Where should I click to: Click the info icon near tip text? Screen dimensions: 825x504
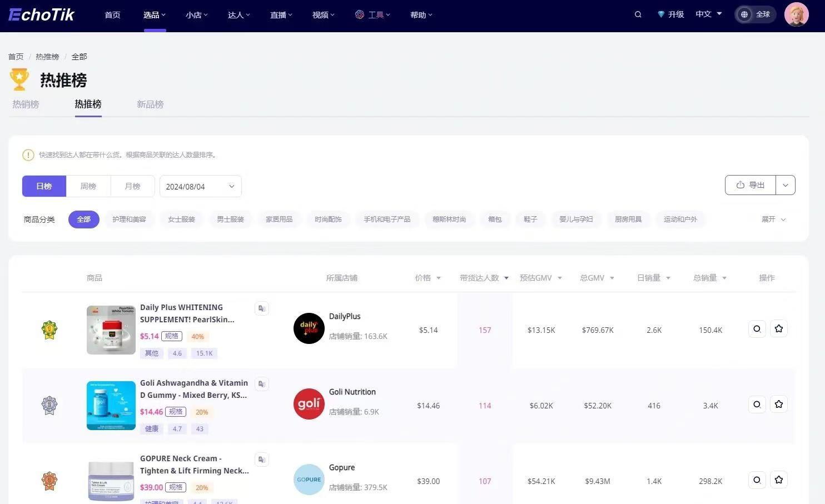click(x=28, y=155)
